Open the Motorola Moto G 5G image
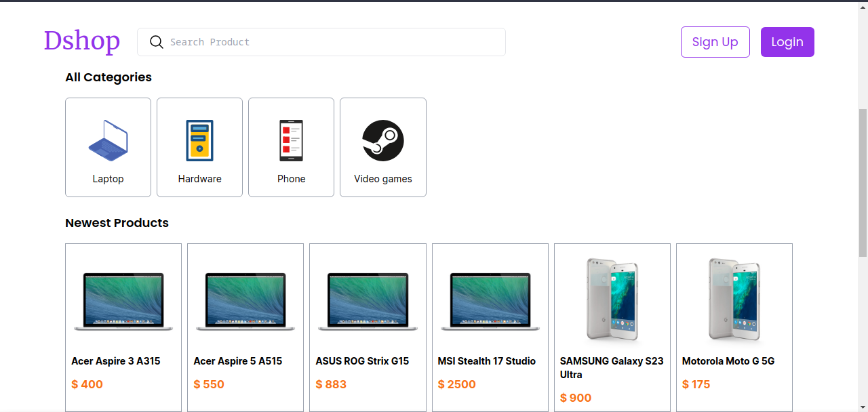The image size is (868, 412). [734, 298]
